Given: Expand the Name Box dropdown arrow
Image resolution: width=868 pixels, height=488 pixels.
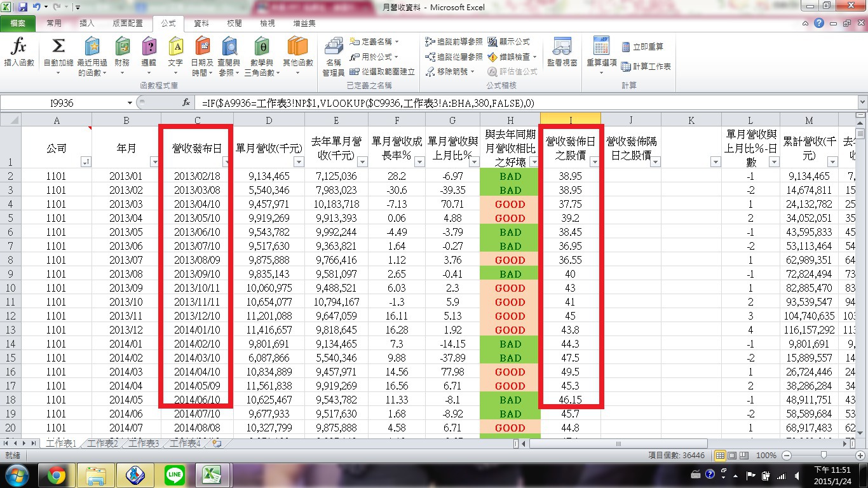Looking at the screenshot, I should click(130, 102).
